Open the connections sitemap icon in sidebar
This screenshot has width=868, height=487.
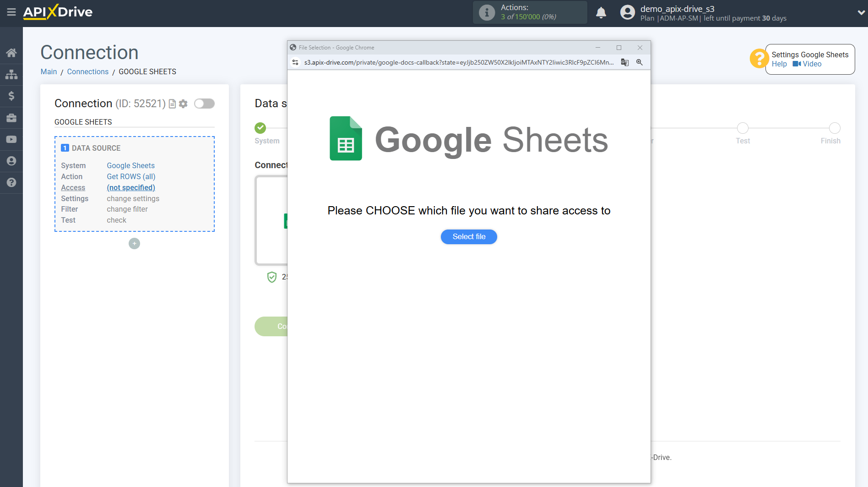click(x=11, y=74)
